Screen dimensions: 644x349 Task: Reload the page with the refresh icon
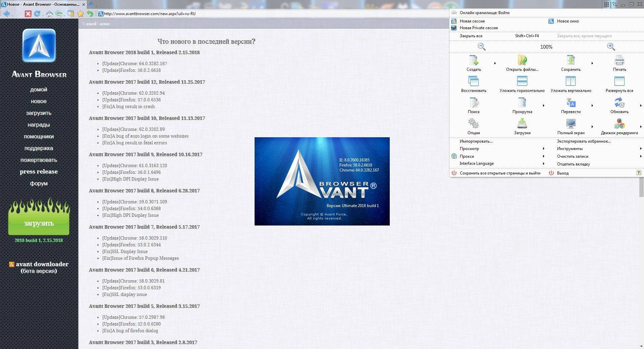tap(37, 14)
